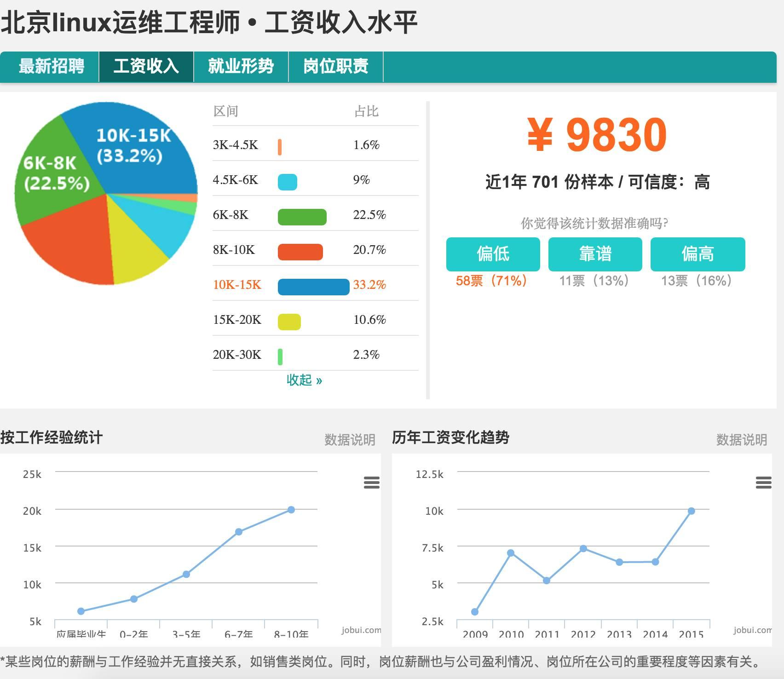784x679 pixels.
Task: Select the 6K-8K green bar
Action: (x=302, y=217)
